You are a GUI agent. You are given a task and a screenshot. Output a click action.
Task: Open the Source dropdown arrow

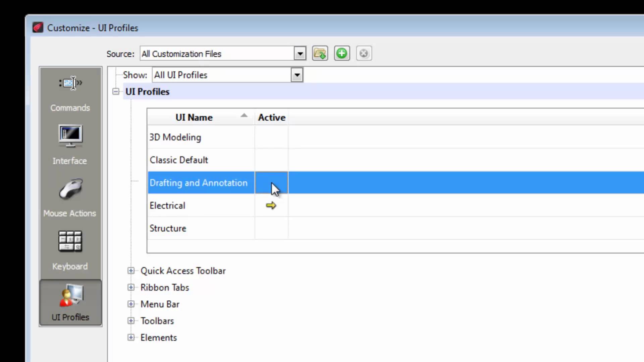point(300,54)
